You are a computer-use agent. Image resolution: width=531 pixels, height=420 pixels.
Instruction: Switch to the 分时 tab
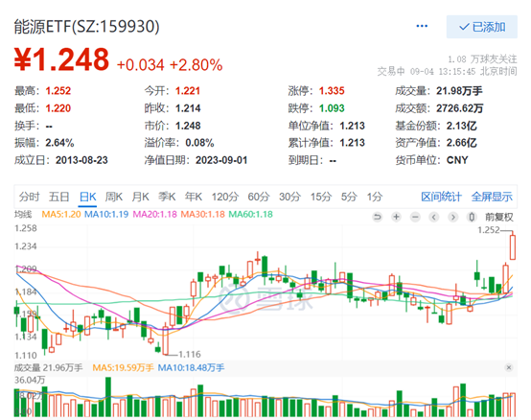coord(29,197)
